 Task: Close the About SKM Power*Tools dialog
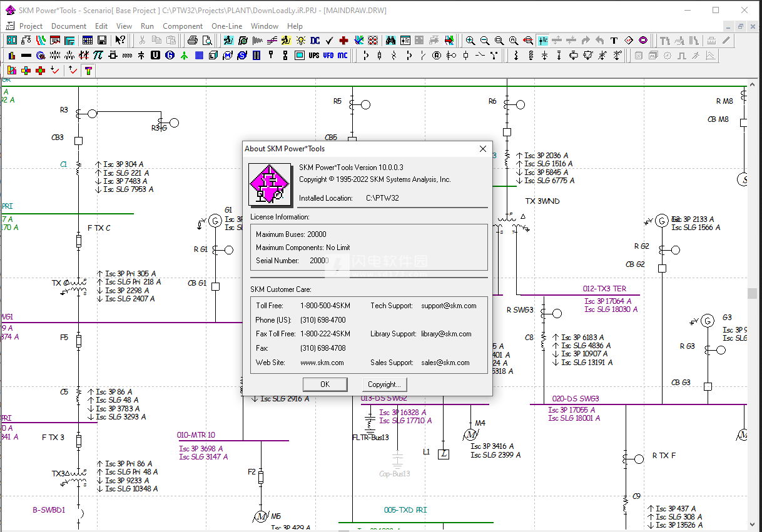pyautogui.click(x=483, y=149)
